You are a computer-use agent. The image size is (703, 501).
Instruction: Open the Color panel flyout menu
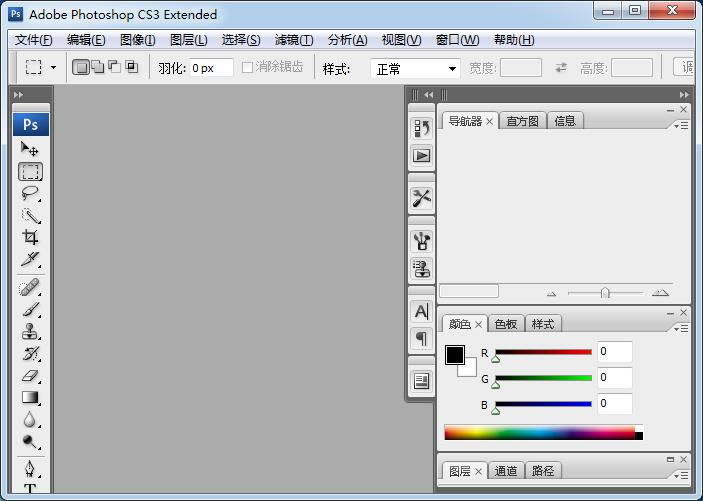(x=681, y=329)
